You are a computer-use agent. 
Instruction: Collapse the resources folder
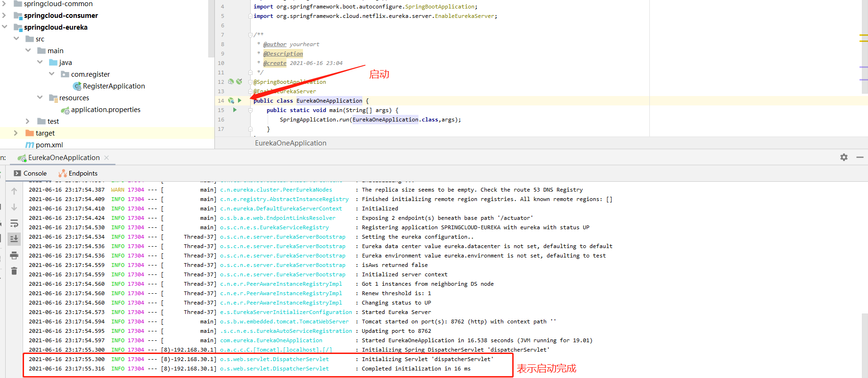(40, 97)
